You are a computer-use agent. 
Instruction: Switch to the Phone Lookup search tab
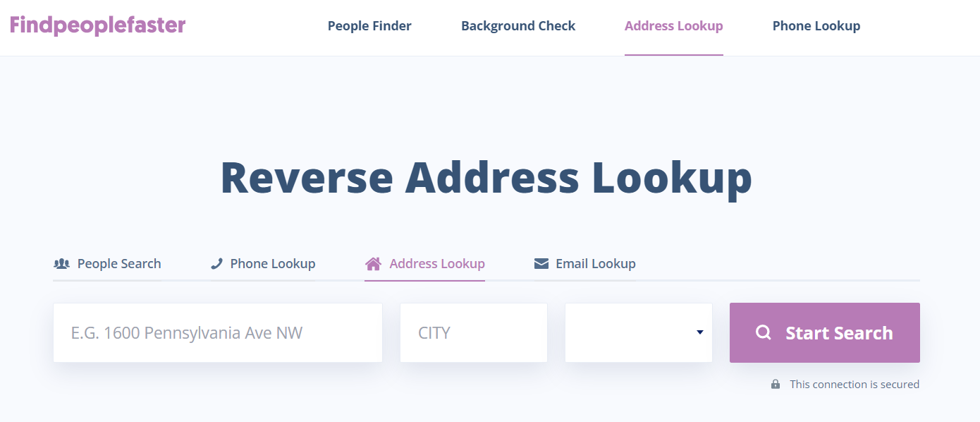263,264
